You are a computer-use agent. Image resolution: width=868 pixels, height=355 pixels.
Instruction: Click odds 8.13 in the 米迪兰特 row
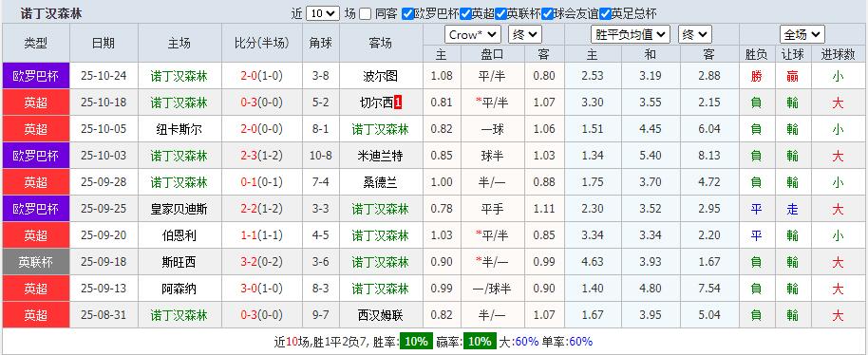click(709, 156)
